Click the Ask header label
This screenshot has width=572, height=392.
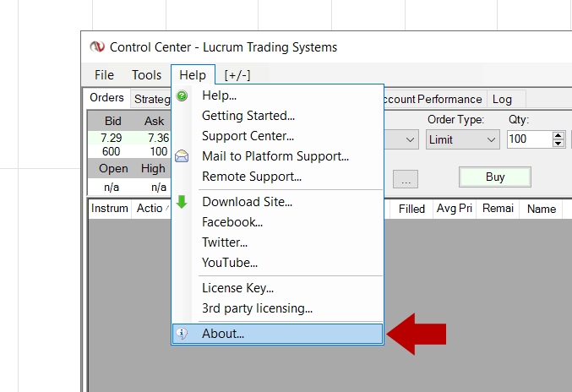click(x=154, y=121)
